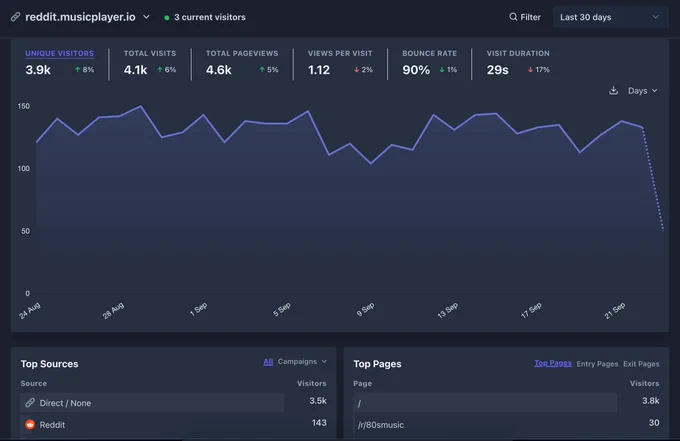680x441 pixels.
Task: Click the Filter magnifier icon
Action: click(513, 17)
